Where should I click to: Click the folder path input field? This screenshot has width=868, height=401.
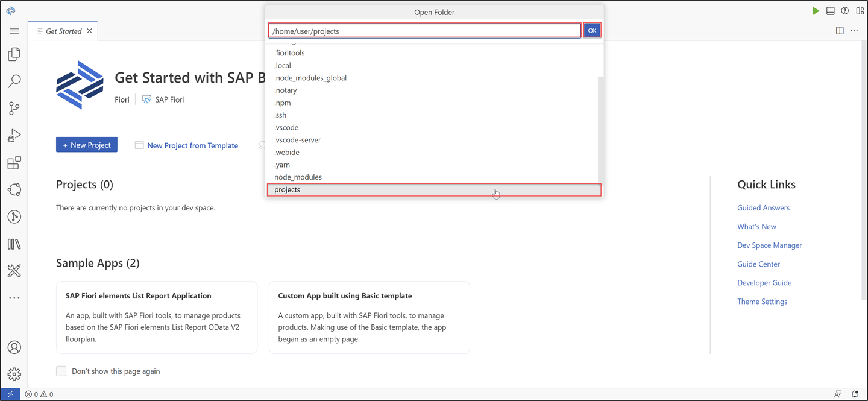point(425,31)
